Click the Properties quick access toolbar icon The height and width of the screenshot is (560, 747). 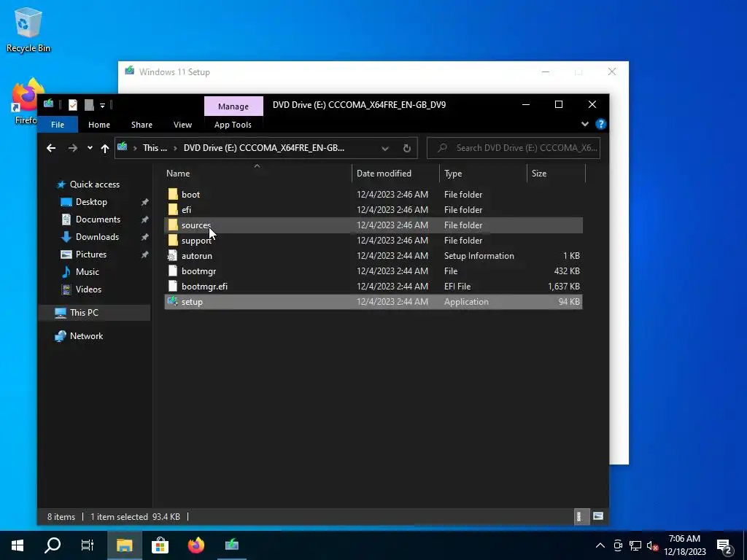click(72, 105)
